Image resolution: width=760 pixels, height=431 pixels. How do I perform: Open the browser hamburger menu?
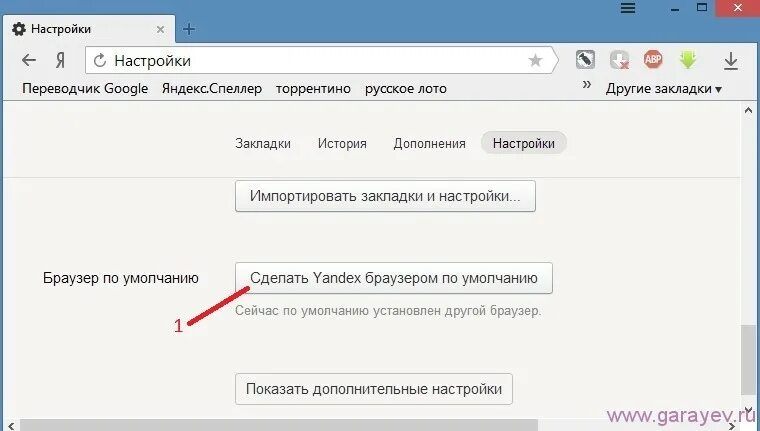(x=628, y=8)
